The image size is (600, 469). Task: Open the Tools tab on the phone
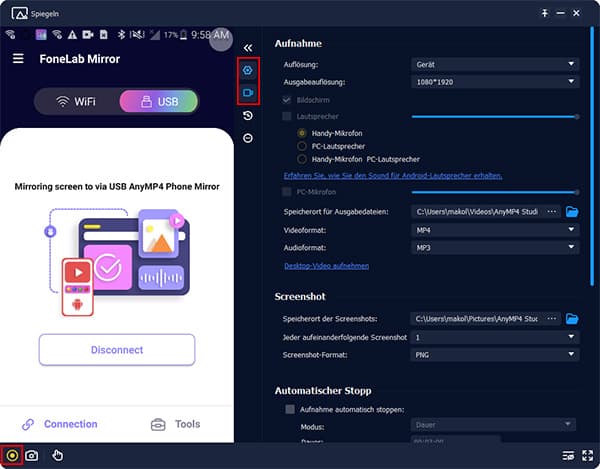tap(176, 424)
